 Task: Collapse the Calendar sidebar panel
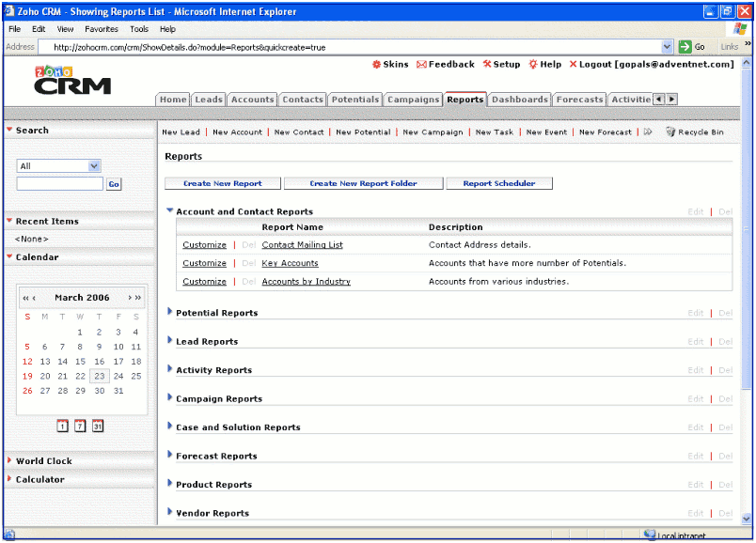[x=9, y=256]
